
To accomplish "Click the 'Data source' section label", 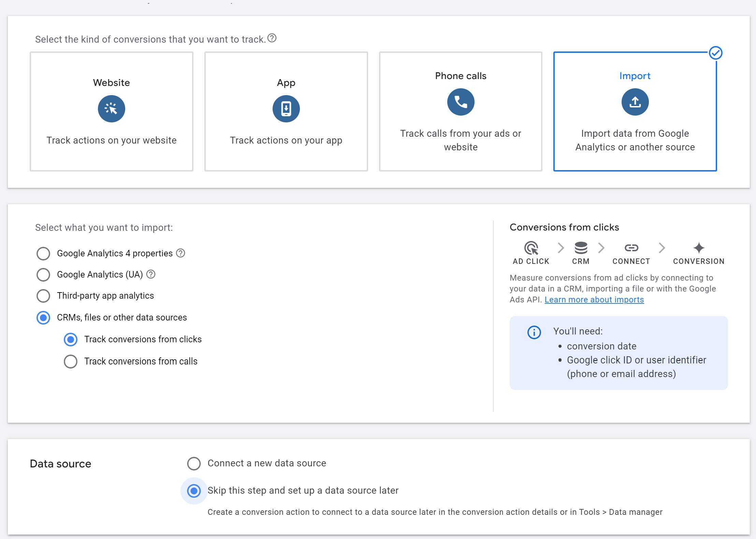I will coord(60,464).
